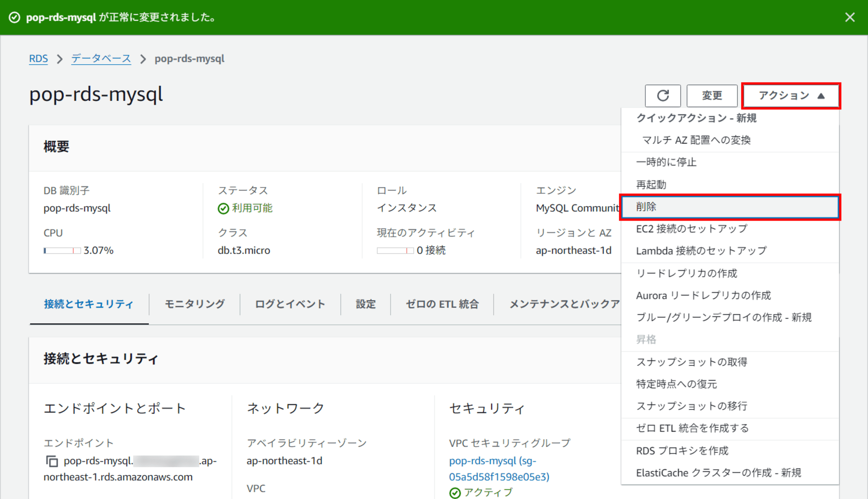Switch to the ゼロの ETL 統合 tab
The height and width of the screenshot is (499, 868).
coord(442,304)
